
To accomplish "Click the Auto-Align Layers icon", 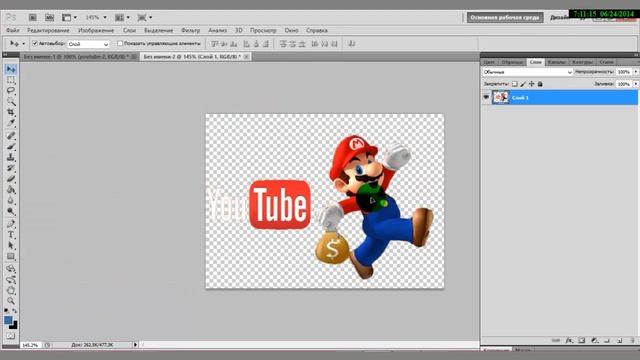I will click(x=352, y=44).
